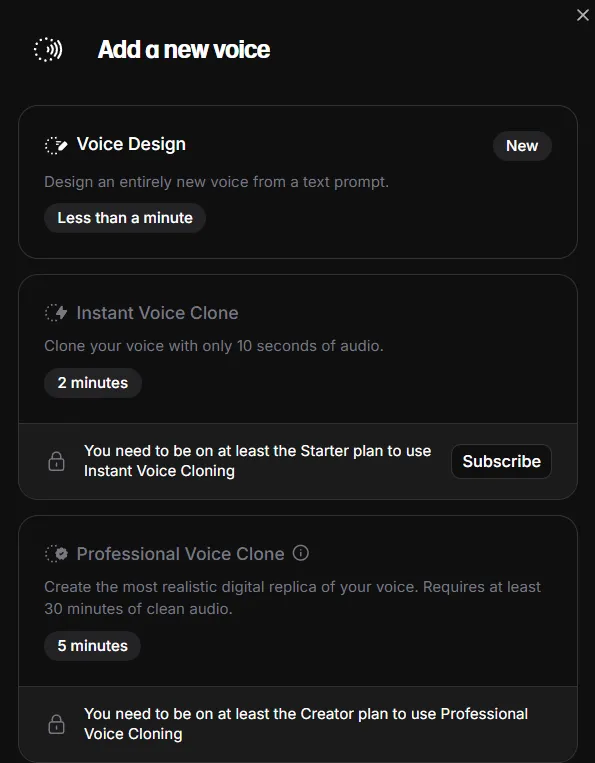
Task: Click Voice Design description text
Action: 216,182
